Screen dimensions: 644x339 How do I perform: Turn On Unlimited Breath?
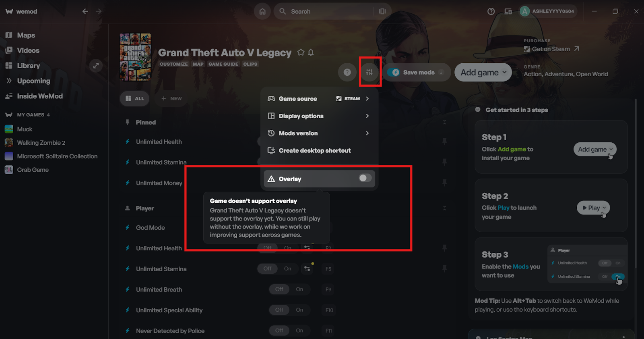click(x=299, y=289)
